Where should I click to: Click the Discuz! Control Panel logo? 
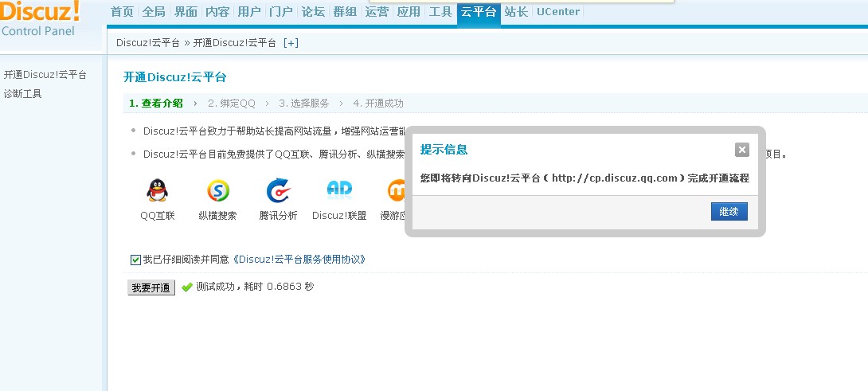(x=40, y=18)
